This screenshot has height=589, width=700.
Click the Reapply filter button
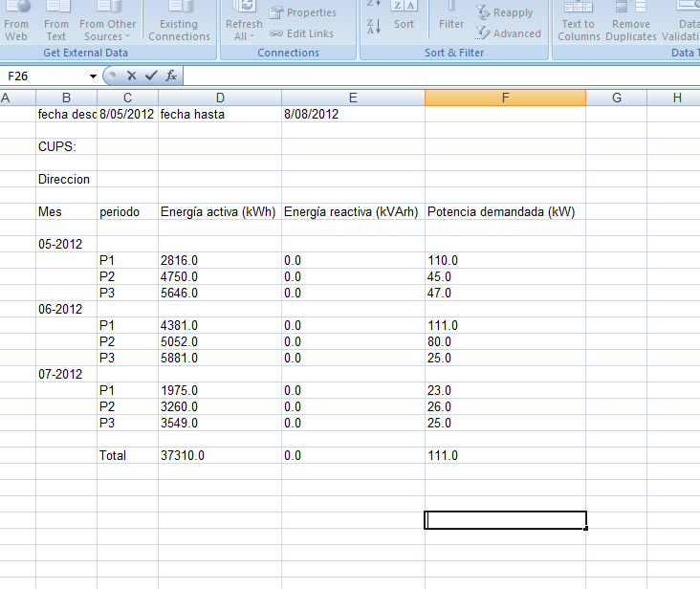tap(505, 13)
